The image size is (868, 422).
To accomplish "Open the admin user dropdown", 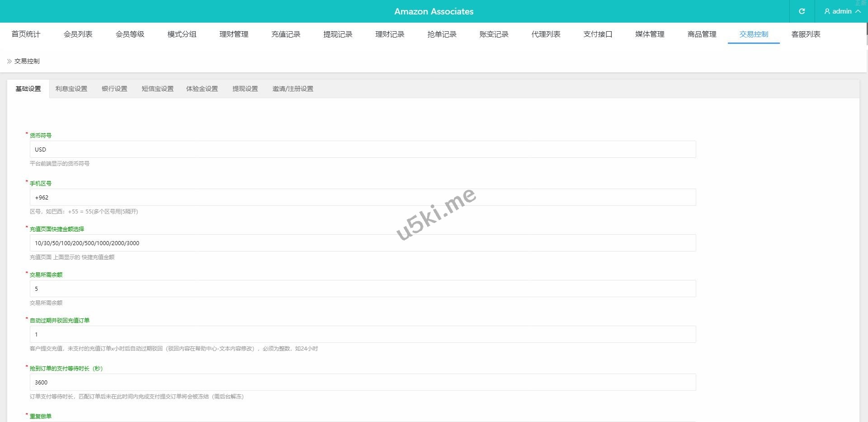I will pos(842,11).
